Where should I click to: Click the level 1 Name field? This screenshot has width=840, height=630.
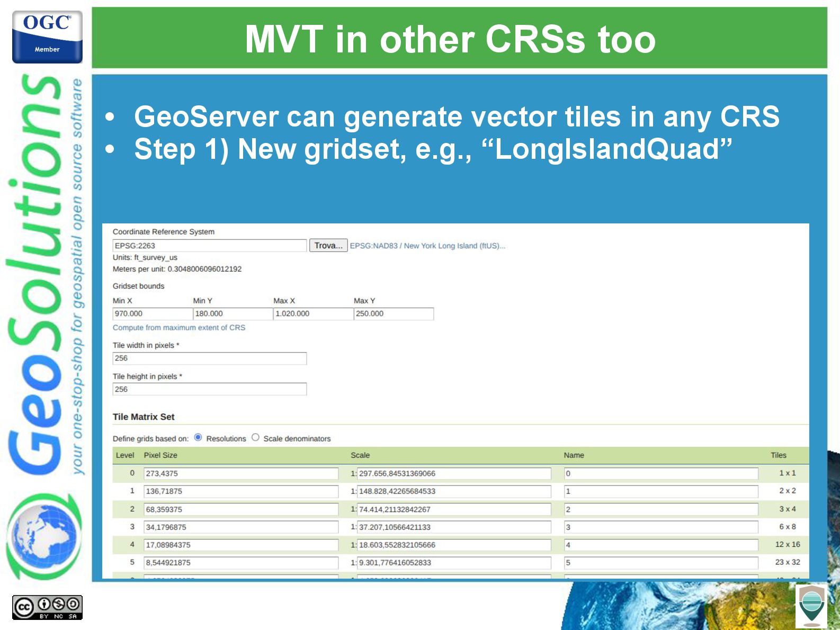tap(661, 491)
